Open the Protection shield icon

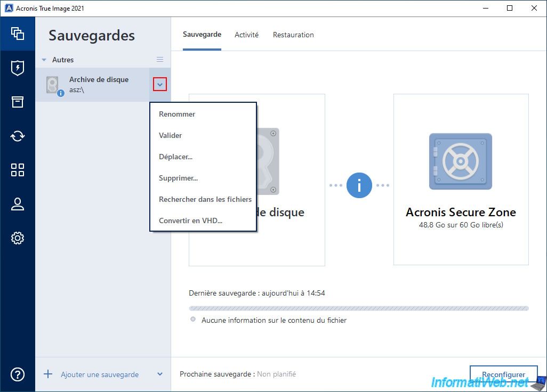coord(18,68)
